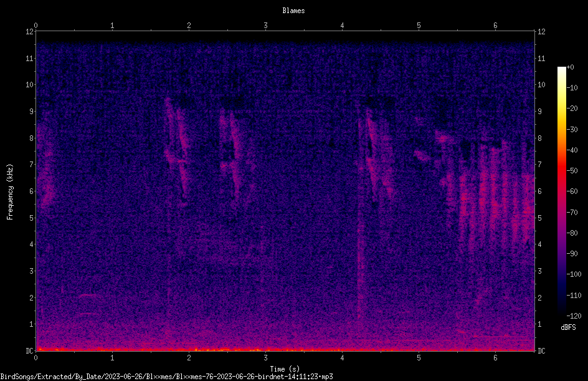Click "2" on the top time axis
Viewport: 588px width, 381px height.
click(189, 26)
